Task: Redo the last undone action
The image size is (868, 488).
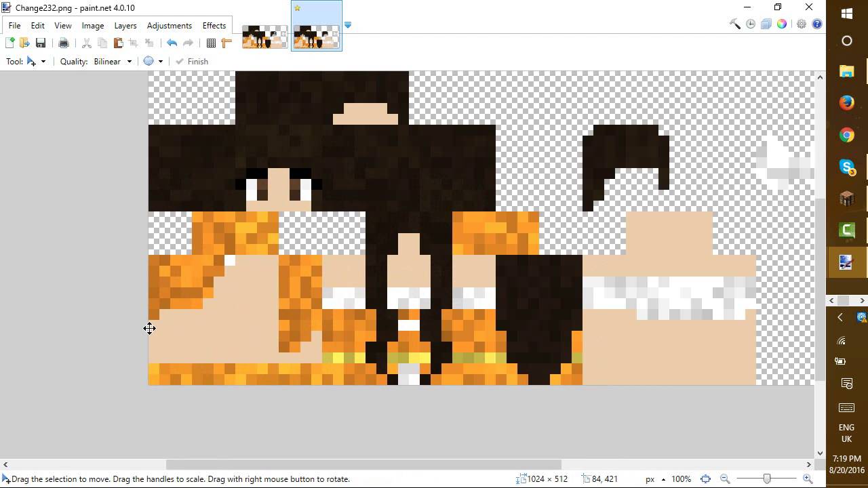Action: pos(188,43)
